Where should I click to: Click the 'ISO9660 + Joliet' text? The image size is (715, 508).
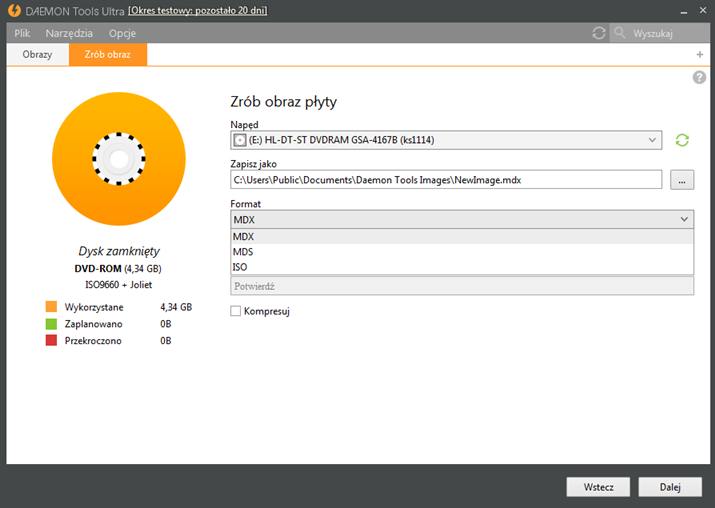(x=119, y=285)
